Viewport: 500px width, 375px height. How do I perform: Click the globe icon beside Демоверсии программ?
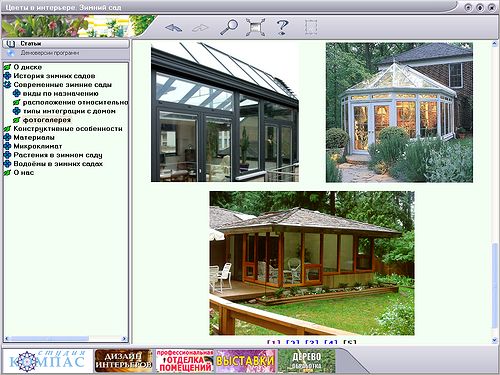pos(11,53)
